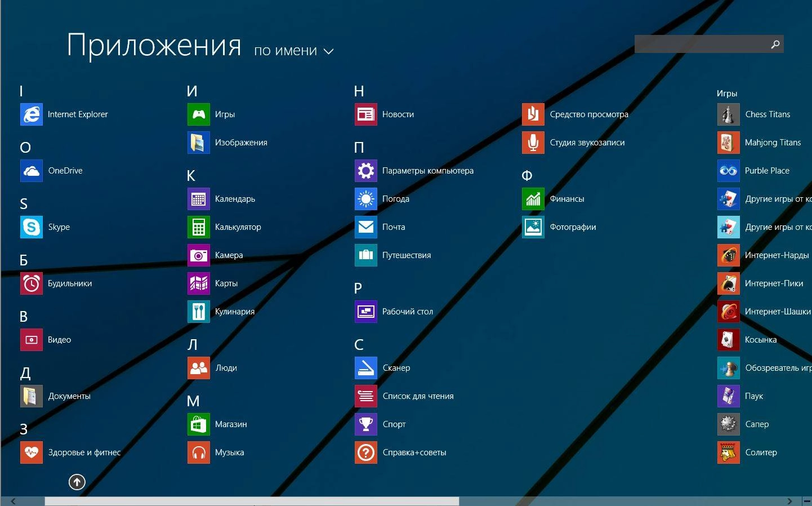Screen dimensions: 812x506
Task: Open Камера camera icon
Action: (x=199, y=255)
